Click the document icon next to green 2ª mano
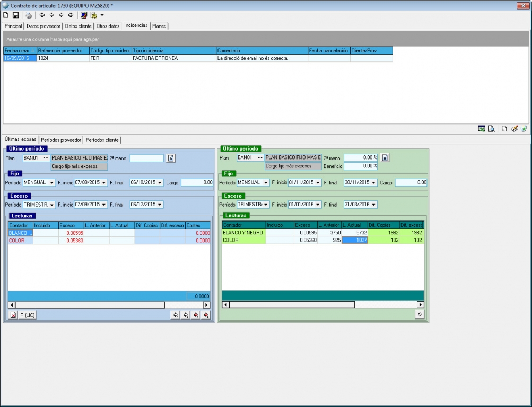532x407 pixels. click(x=385, y=158)
